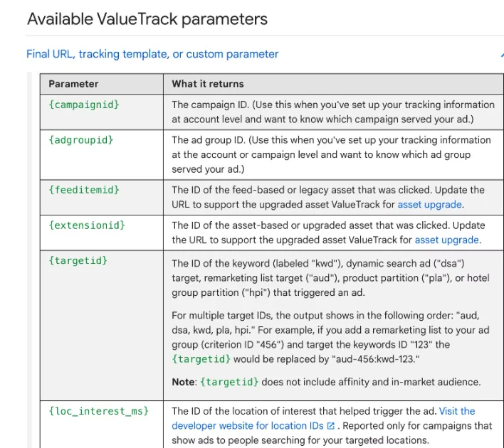Open developer website for location IDs link
This screenshot has width=504, height=448.
click(323, 418)
